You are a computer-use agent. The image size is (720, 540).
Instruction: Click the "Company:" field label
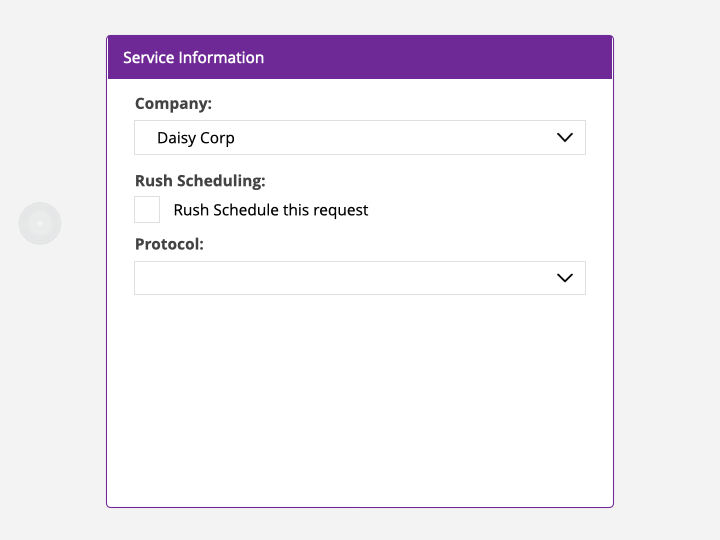(x=173, y=103)
